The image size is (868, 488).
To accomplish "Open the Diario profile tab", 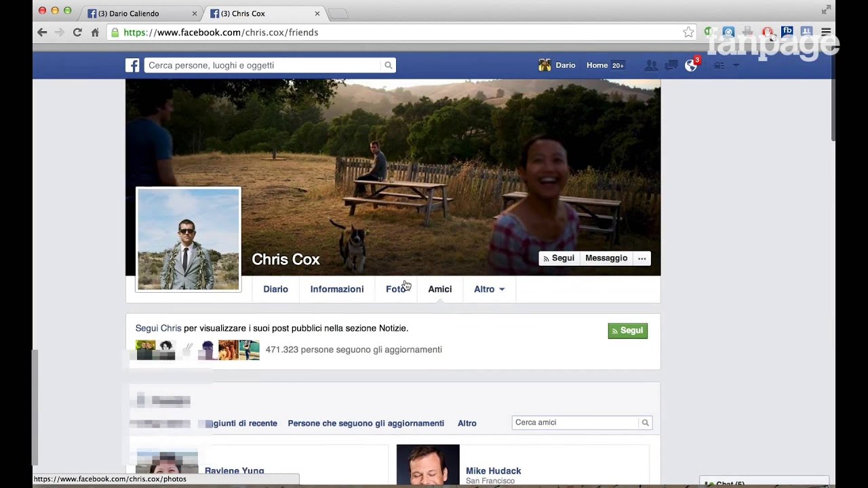I will point(275,289).
